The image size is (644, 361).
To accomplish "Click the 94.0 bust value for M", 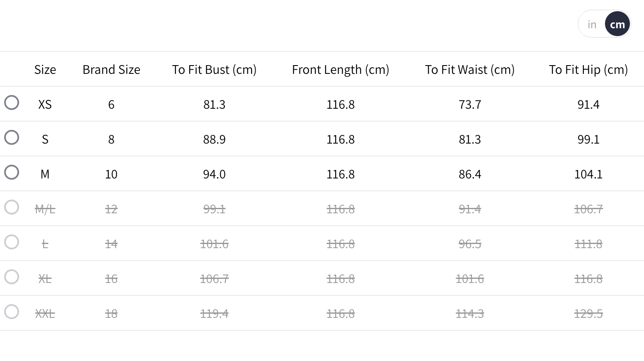I will [214, 174].
